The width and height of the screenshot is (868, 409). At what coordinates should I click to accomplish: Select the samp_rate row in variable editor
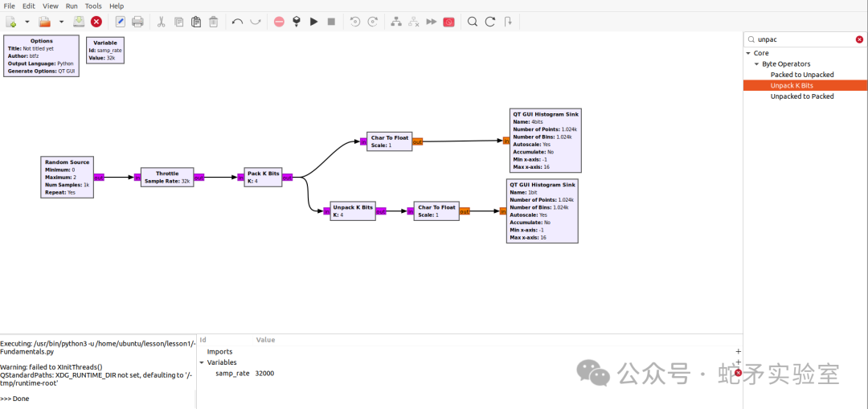coord(469,374)
